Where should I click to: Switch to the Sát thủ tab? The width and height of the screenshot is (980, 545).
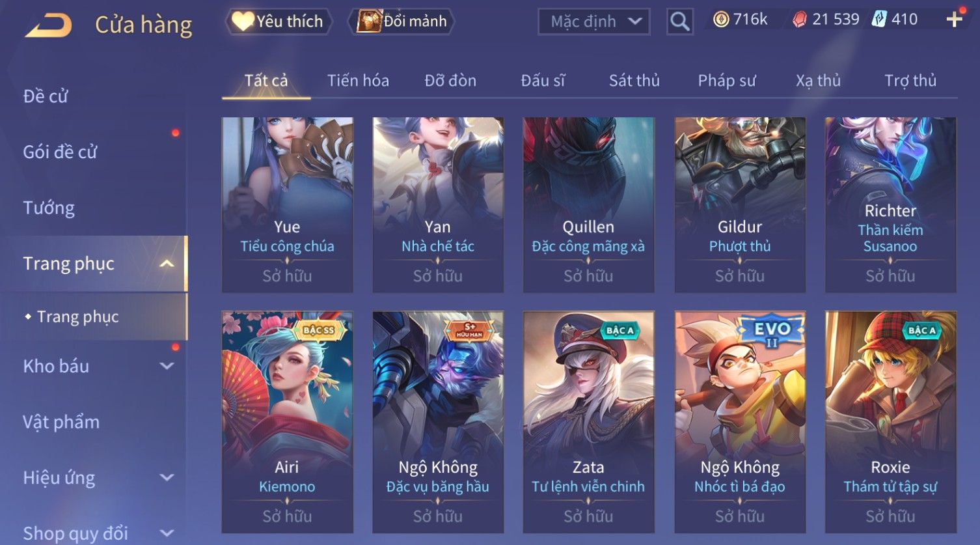pyautogui.click(x=634, y=81)
